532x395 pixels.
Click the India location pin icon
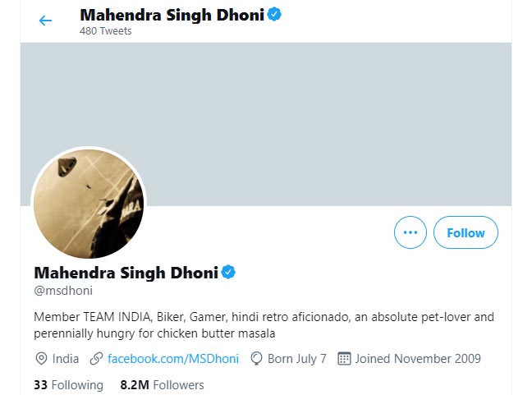[41, 359]
